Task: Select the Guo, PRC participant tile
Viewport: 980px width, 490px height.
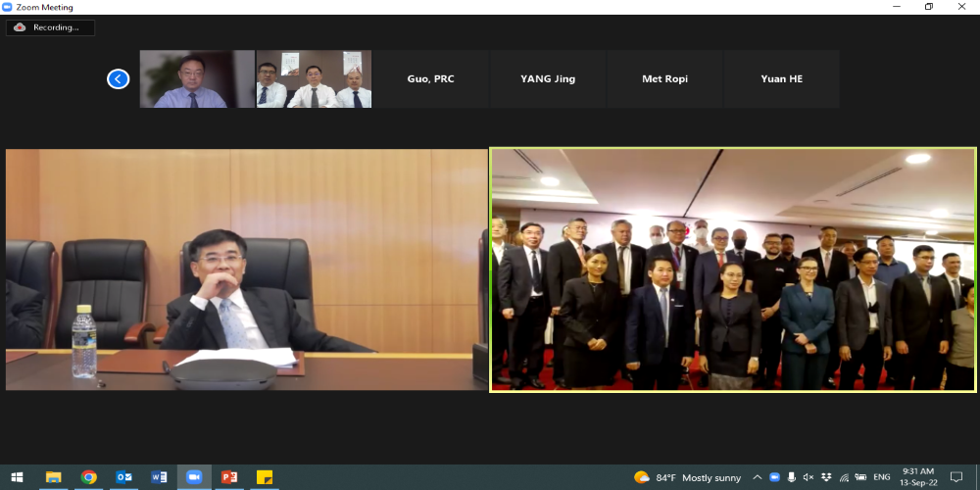Action: [x=430, y=79]
